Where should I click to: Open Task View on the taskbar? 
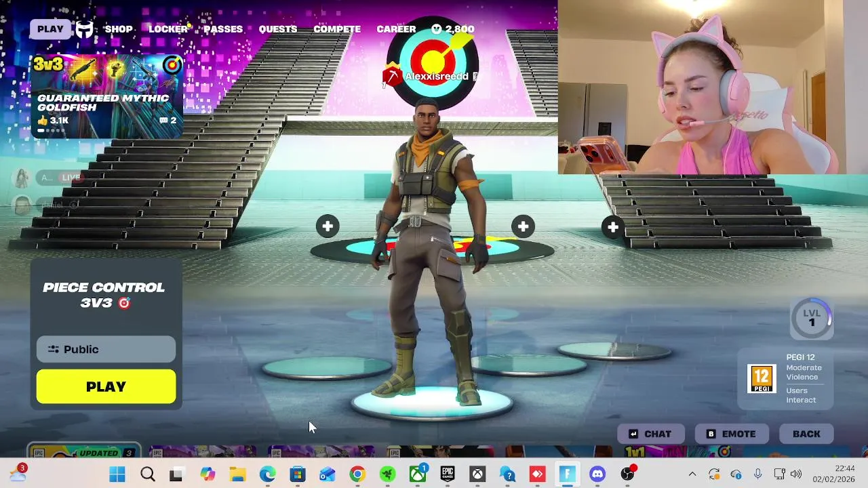point(176,474)
